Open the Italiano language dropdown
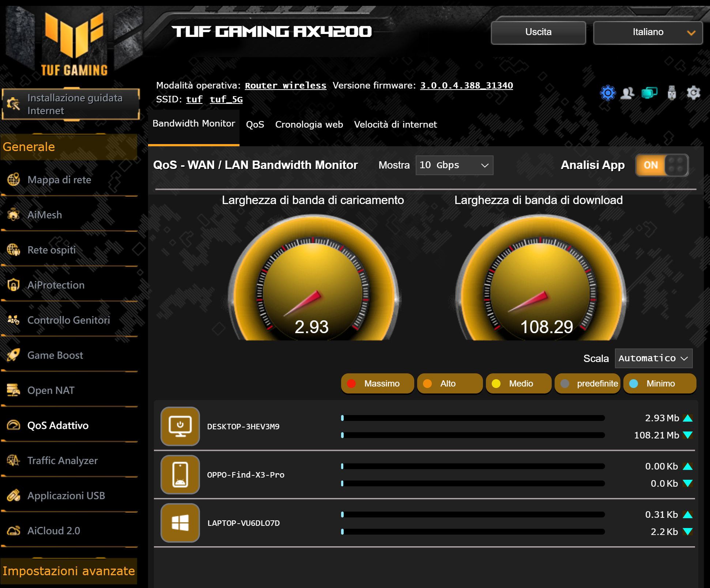Viewport: 710px width, 588px height. (x=648, y=33)
